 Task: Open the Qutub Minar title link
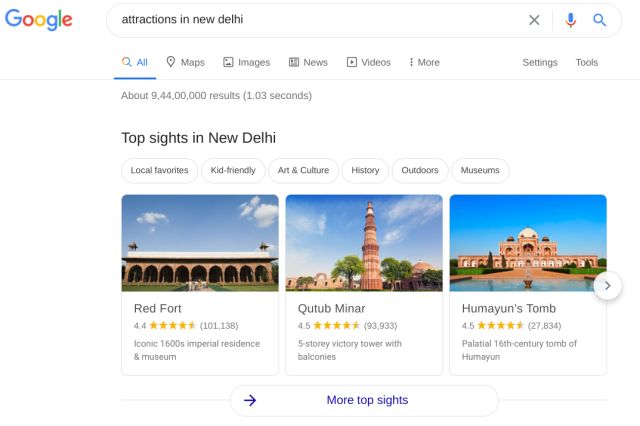[331, 308]
